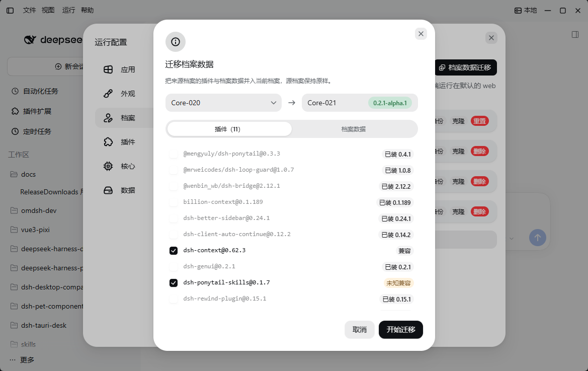Image resolution: width=588 pixels, height=371 pixels.
Task: Click the 外观 brush icon in settings
Action: click(x=108, y=94)
